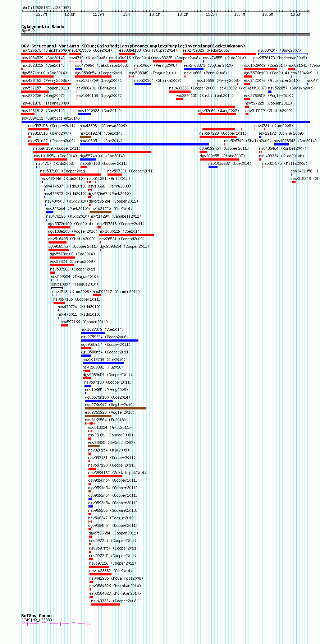Open the DGV Structural Variants track title
Image resolution: width=320 pixels, height=644 pixels.
coord(133,46)
